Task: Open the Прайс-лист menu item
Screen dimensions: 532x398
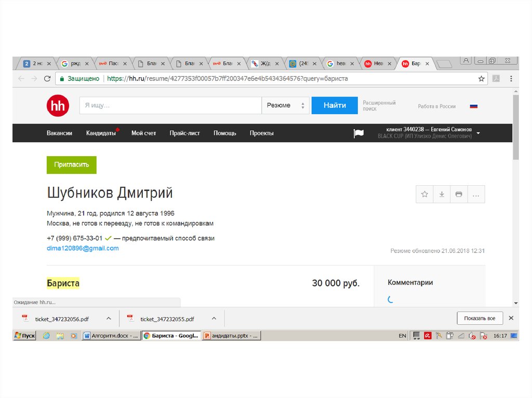Action: pos(184,133)
